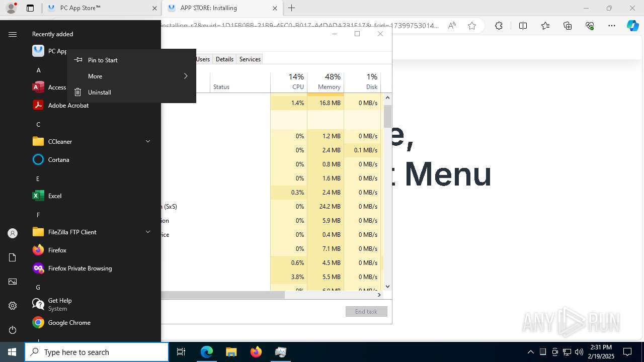Sort processes by the Disk column
Viewport: 644px width, 362px height.
[362, 82]
